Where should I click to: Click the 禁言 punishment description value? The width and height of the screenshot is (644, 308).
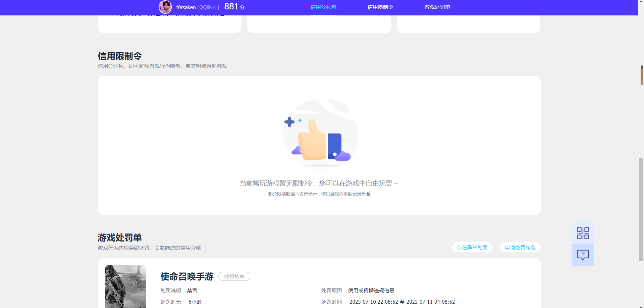(192, 291)
